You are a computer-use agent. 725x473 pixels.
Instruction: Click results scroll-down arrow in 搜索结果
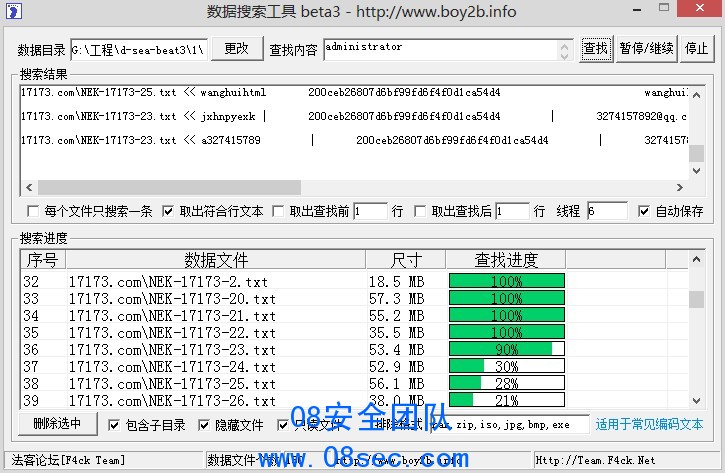pyautogui.click(x=697, y=171)
